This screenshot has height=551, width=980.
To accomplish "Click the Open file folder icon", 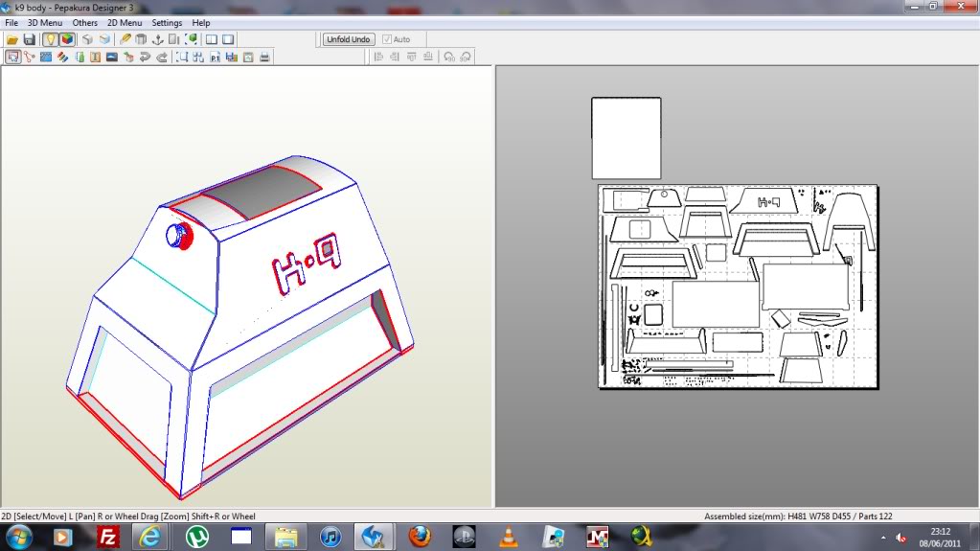I will 11,39.
